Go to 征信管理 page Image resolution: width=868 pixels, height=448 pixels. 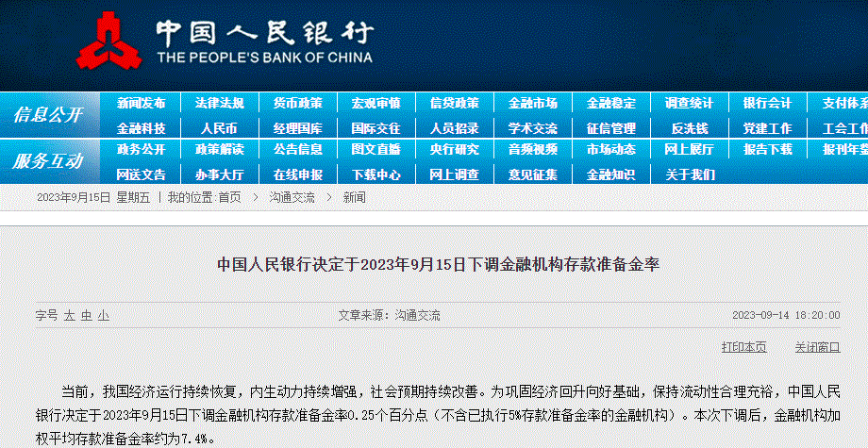(611, 129)
